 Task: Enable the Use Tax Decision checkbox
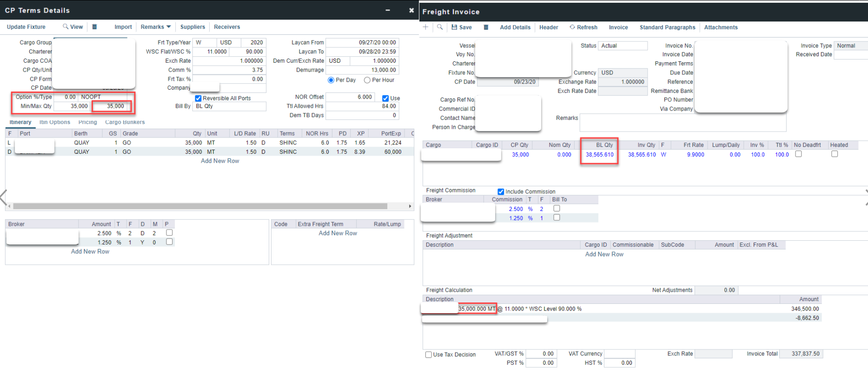[x=429, y=355]
